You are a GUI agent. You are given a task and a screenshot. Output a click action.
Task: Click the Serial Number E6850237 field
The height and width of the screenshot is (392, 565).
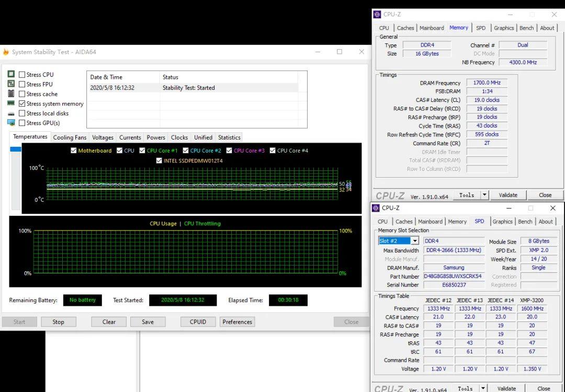coord(454,285)
